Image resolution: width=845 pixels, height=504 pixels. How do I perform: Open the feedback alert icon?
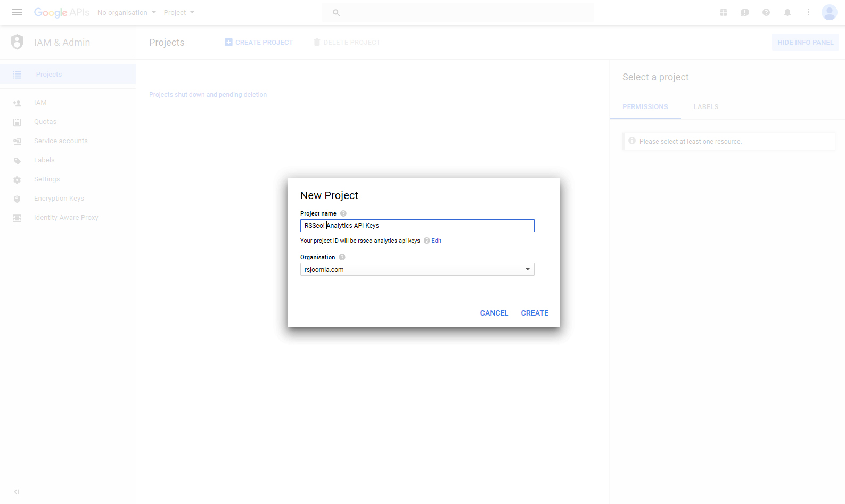(745, 12)
